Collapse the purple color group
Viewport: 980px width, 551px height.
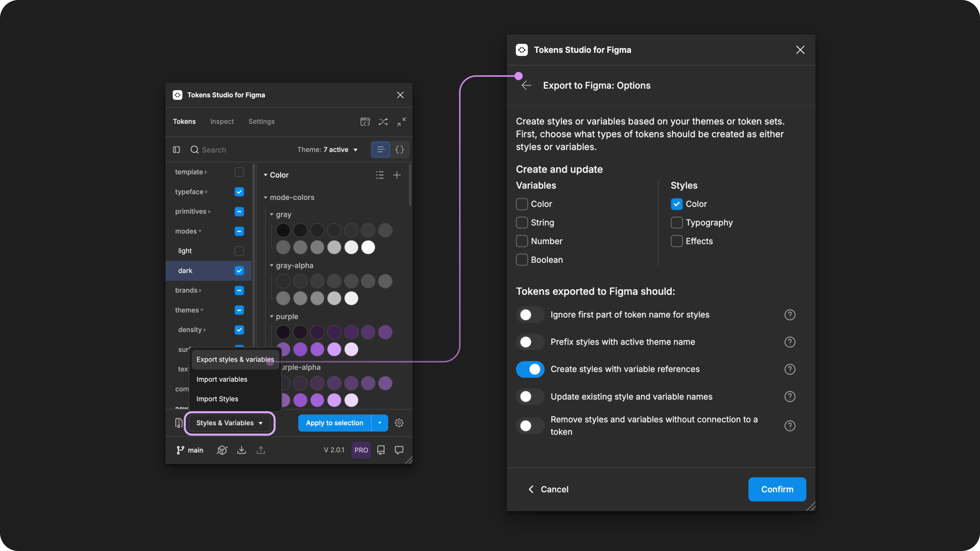point(272,316)
